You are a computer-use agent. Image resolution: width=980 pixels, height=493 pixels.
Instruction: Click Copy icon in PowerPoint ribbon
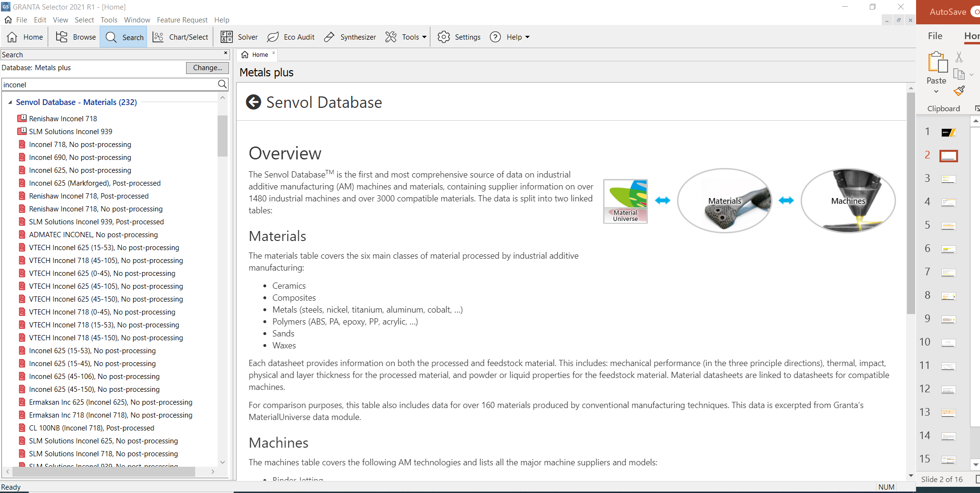point(959,74)
